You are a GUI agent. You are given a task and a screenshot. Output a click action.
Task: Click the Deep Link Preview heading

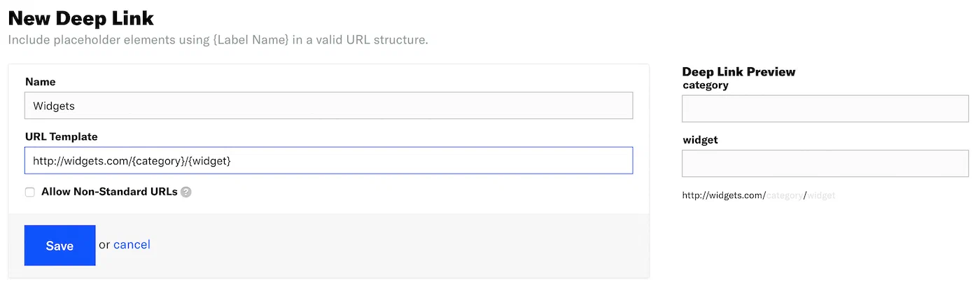pos(738,71)
